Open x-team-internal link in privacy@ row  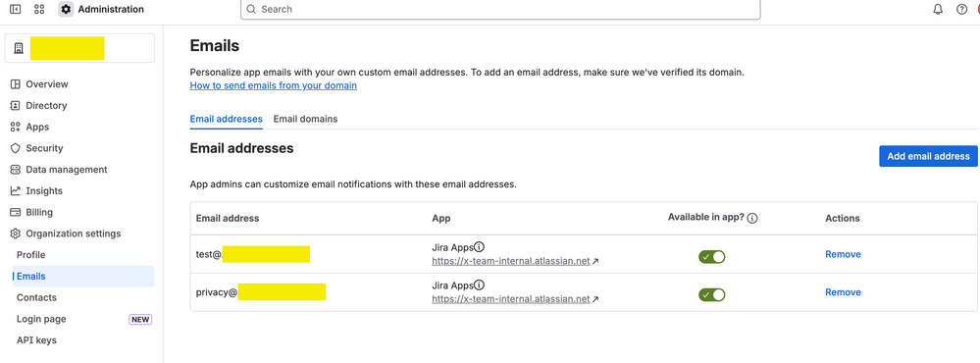click(511, 299)
